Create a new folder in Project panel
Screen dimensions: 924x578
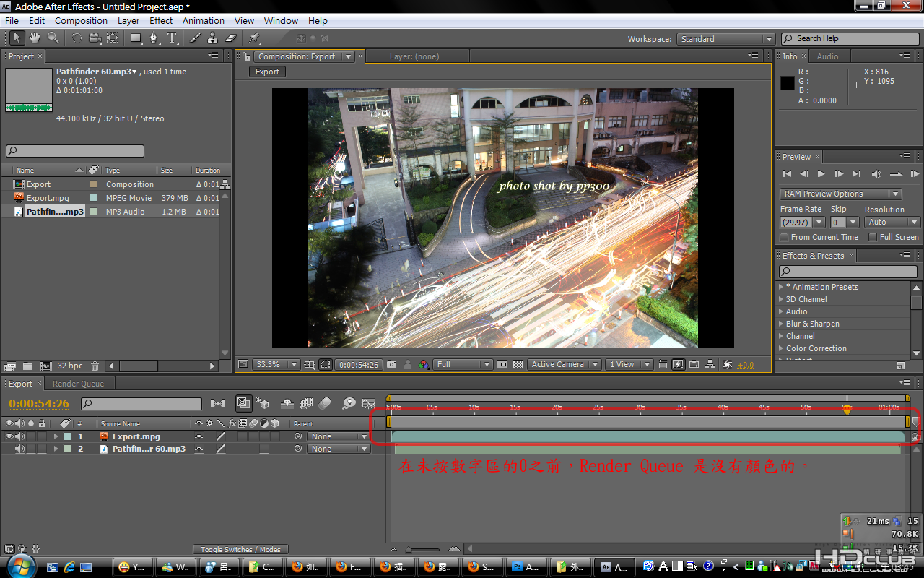click(27, 366)
